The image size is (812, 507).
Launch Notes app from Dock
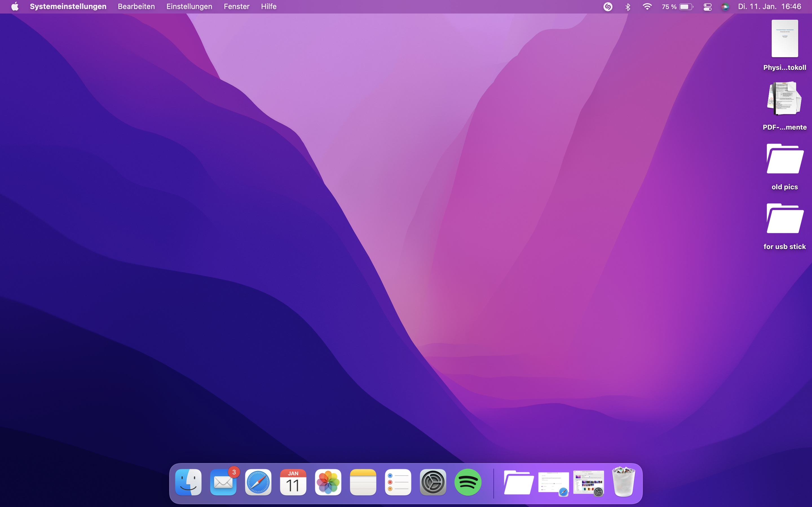(363, 482)
